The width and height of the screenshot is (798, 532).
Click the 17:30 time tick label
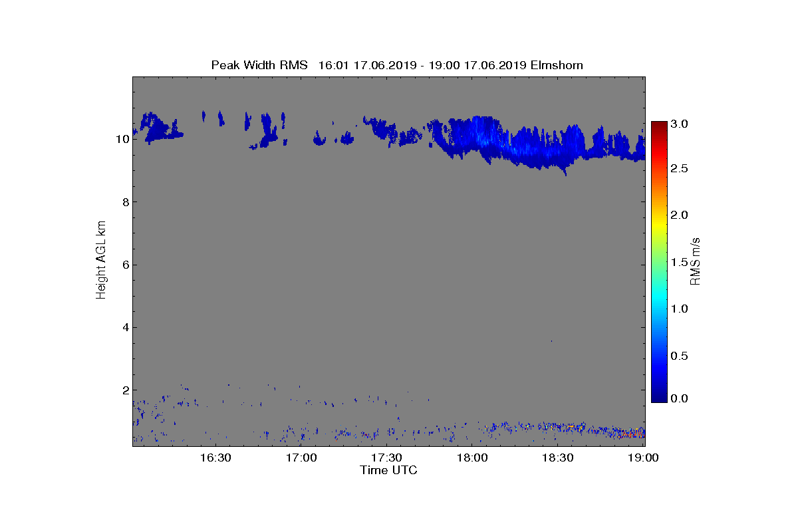387,458
